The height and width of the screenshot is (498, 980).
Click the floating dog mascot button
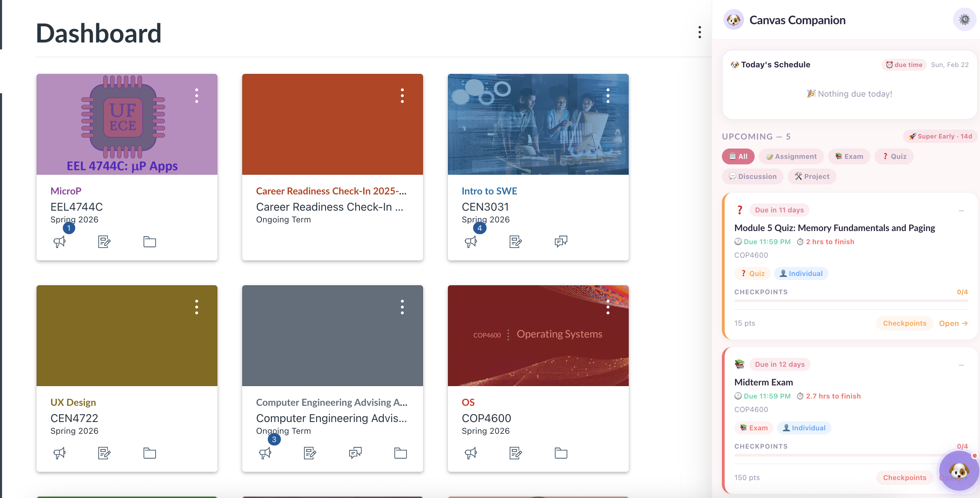point(959,471)
